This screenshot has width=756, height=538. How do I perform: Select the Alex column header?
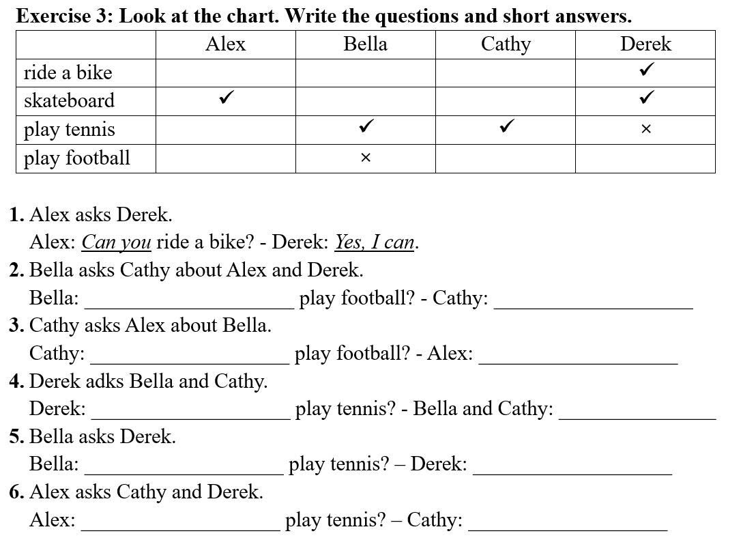pyautogui.click(x=225, y=44)
